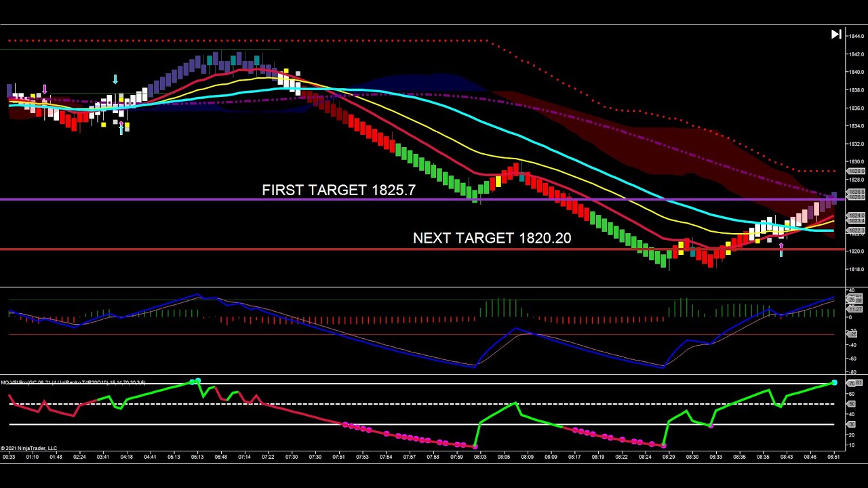
Task: Click the 1822.3 price marker tag
Action: click(856, 231)
